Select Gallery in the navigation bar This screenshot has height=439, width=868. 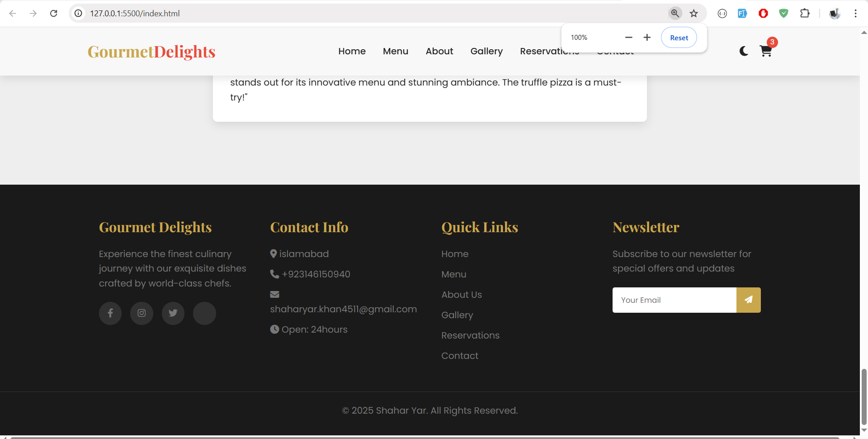coord(486,51)
